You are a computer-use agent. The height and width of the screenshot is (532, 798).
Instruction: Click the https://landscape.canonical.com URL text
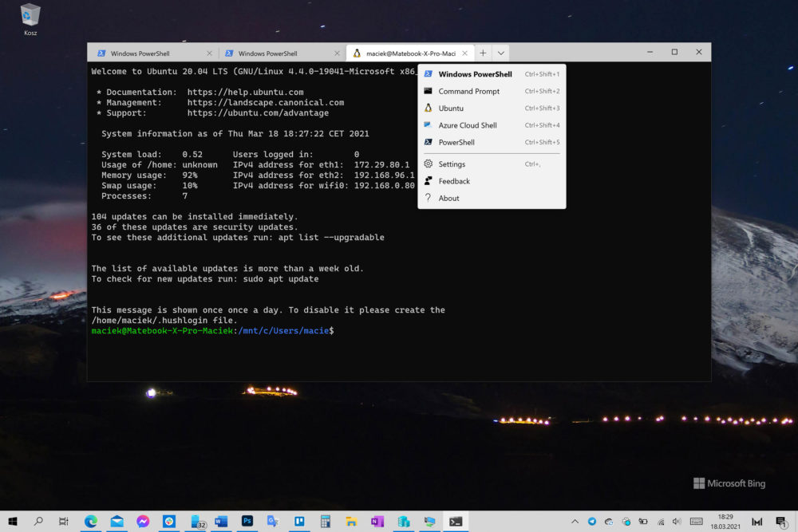pyautogui.click(x=266, y=103)
